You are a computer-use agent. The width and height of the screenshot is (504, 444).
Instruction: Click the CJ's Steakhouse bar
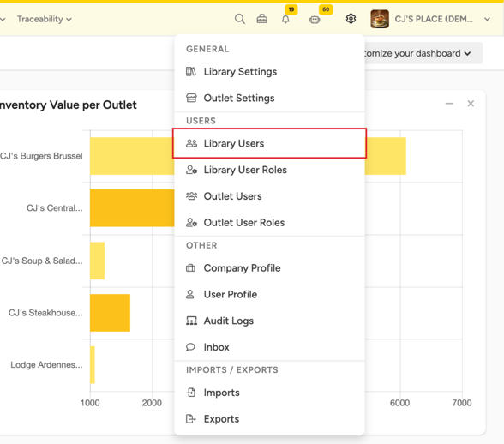tap(110, 313)
